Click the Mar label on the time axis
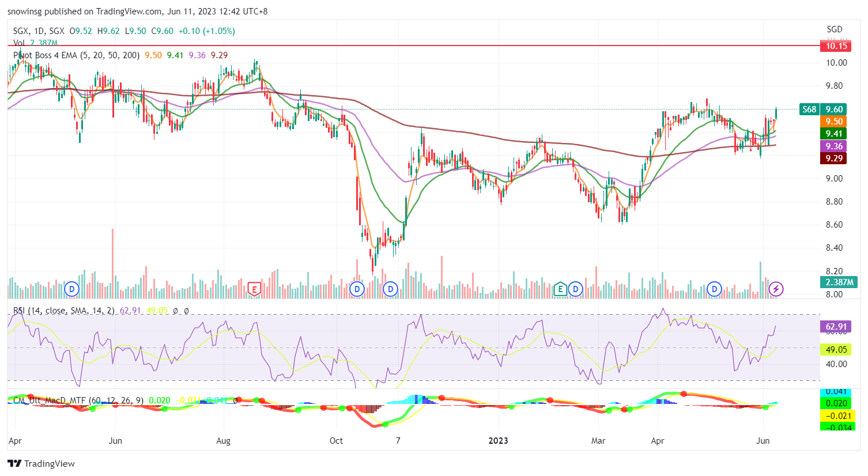 tap(598, 441)
